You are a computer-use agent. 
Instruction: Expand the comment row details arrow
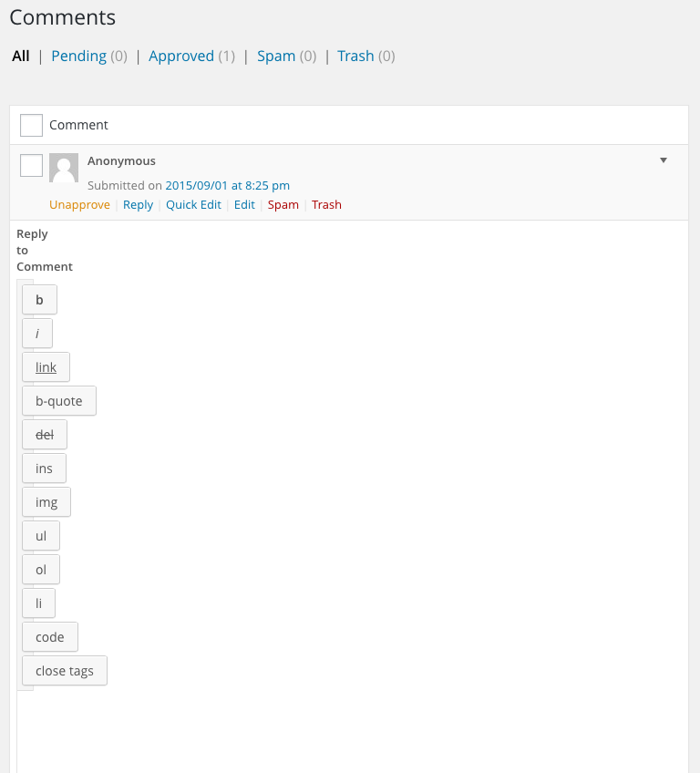coord(664,160)
